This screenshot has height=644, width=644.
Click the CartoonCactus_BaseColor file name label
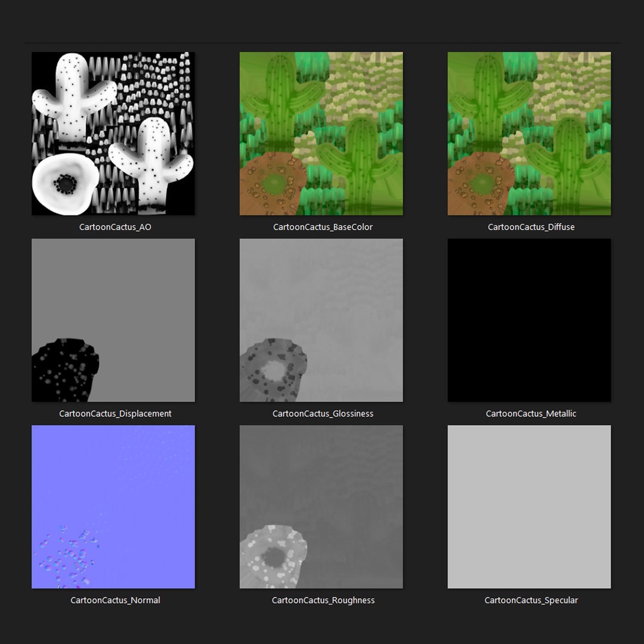click(323, 227)
